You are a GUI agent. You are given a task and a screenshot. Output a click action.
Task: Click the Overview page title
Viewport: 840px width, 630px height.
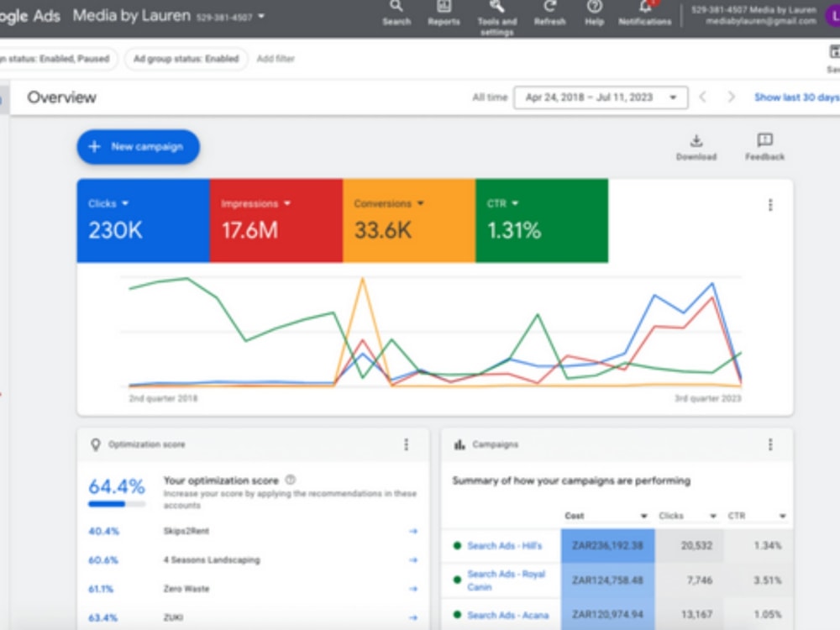click(x=61, y=97)
